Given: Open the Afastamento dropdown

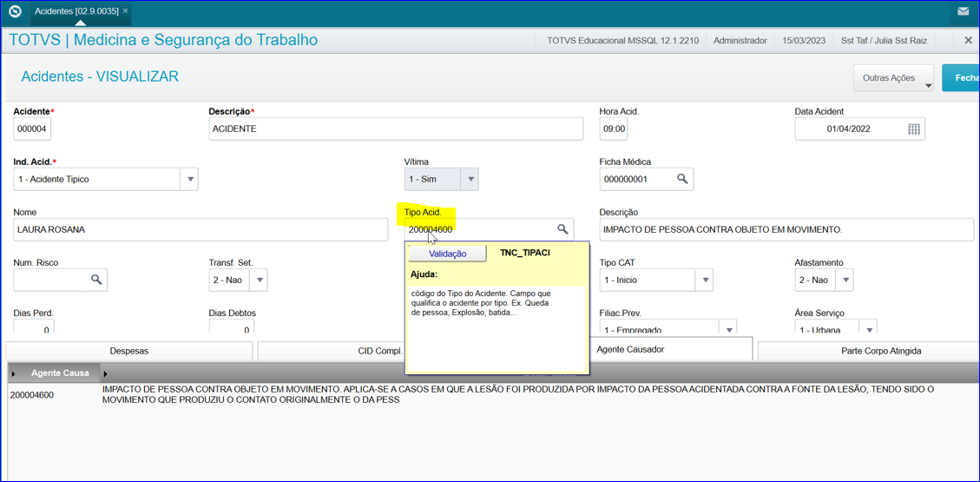Looking at the screenshot, I should point(845,281).
